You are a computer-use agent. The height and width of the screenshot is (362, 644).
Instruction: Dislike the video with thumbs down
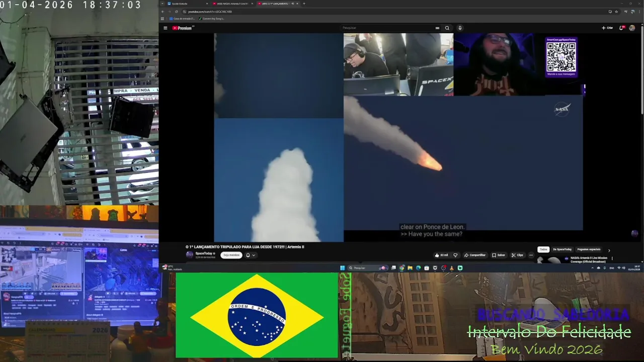click(x=455, y=255)
